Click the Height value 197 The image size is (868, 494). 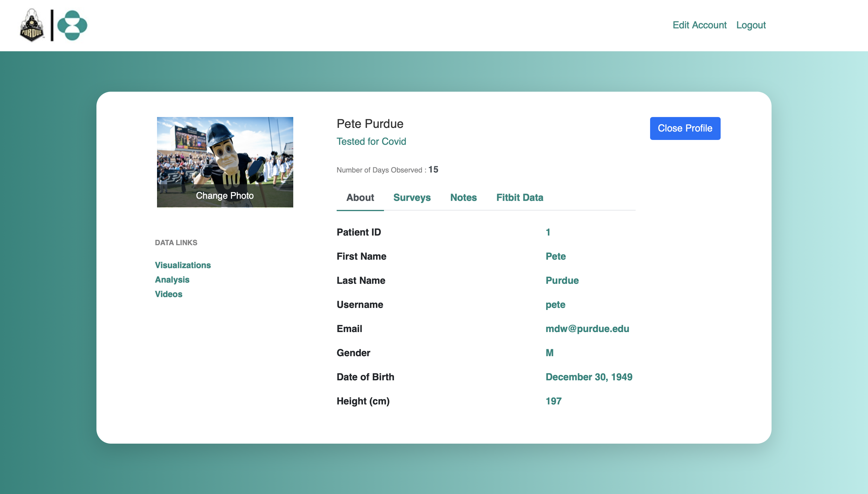(553, 401)
